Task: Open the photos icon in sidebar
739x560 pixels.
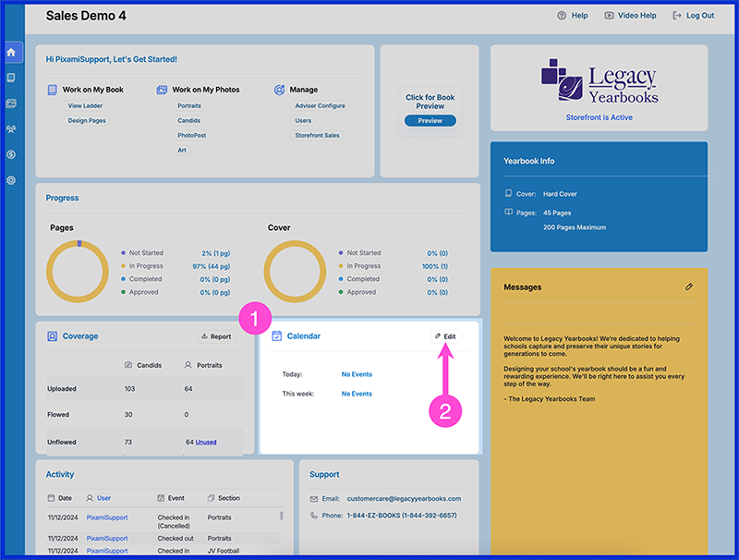Action: click(11, 103)
